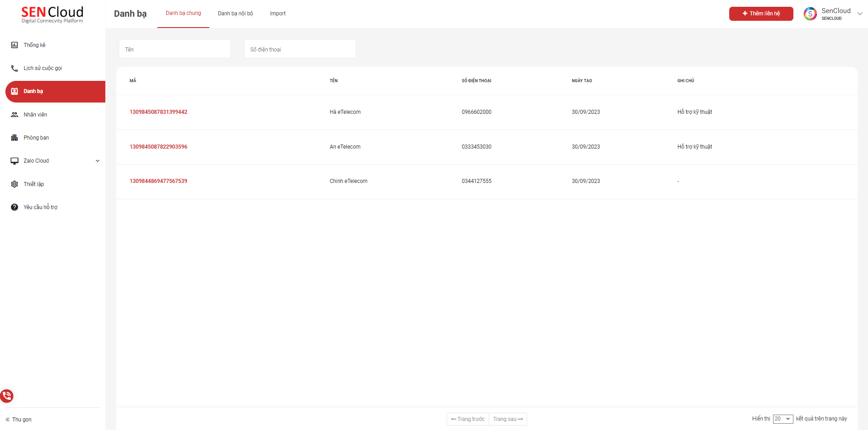The width and height of the screenshot is (868, 430).
Task: Click the Thống kê chart icon
Action: (14, 45)
